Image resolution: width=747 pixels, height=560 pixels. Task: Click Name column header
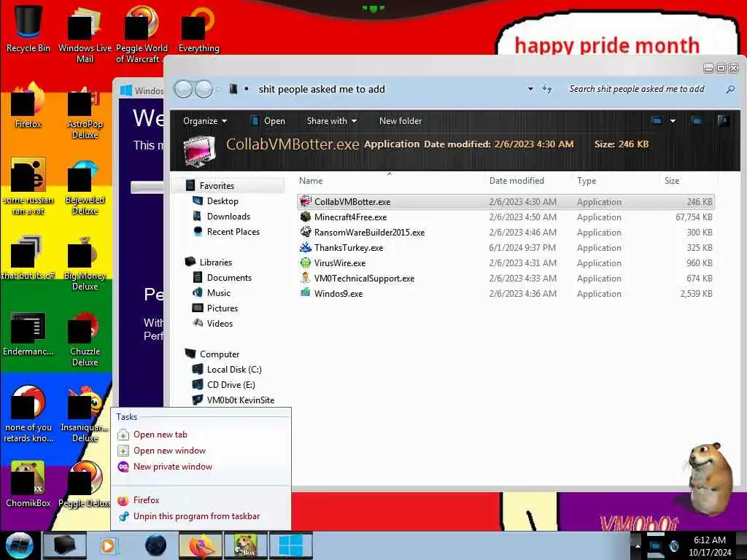point(390,181)
